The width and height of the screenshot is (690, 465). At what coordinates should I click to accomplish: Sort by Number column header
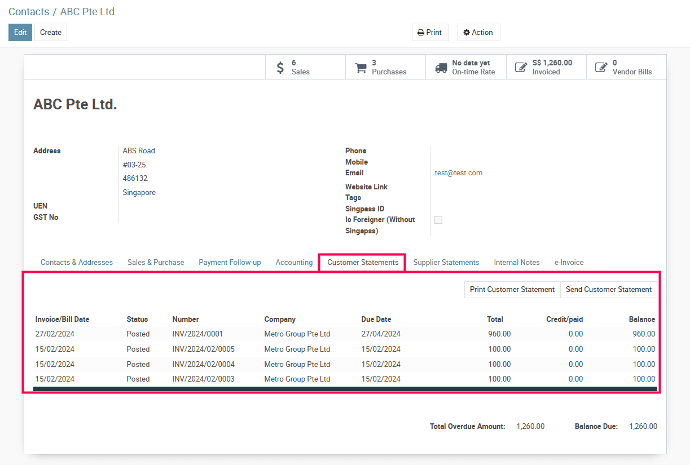click(186, 319)
